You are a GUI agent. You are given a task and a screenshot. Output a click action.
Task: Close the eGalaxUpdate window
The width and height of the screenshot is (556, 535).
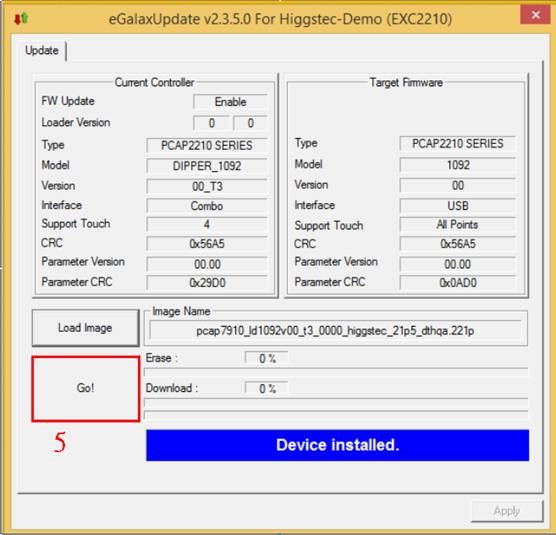pos(535,15)
